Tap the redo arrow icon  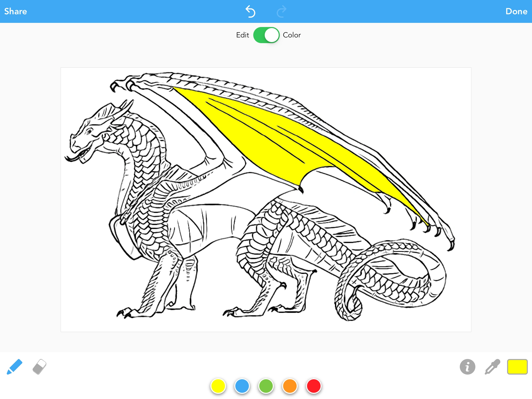pos(281,11)
